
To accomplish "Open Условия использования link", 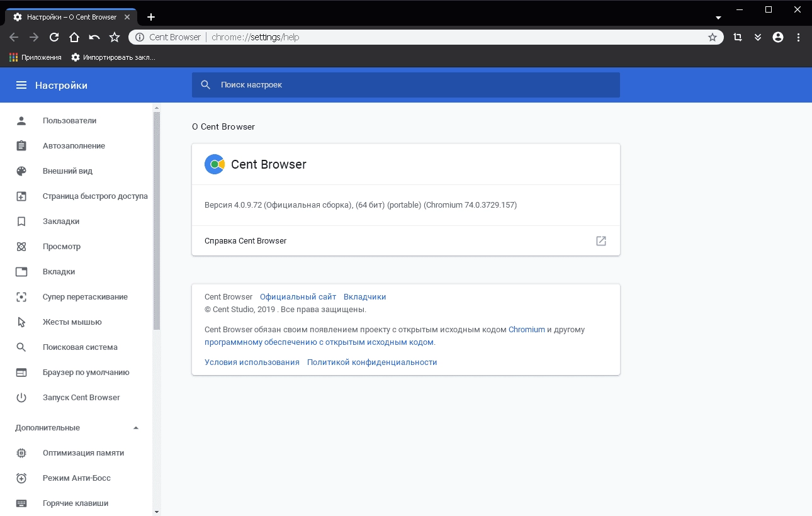I will (x=252, y=362).
